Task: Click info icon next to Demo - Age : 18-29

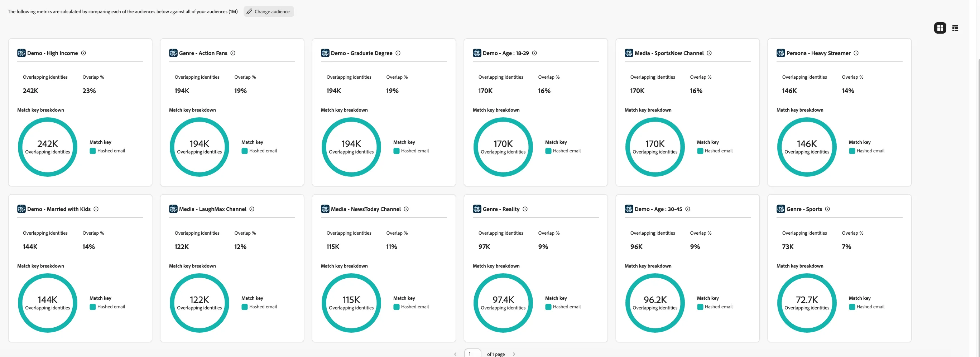Action: [534, 53]
